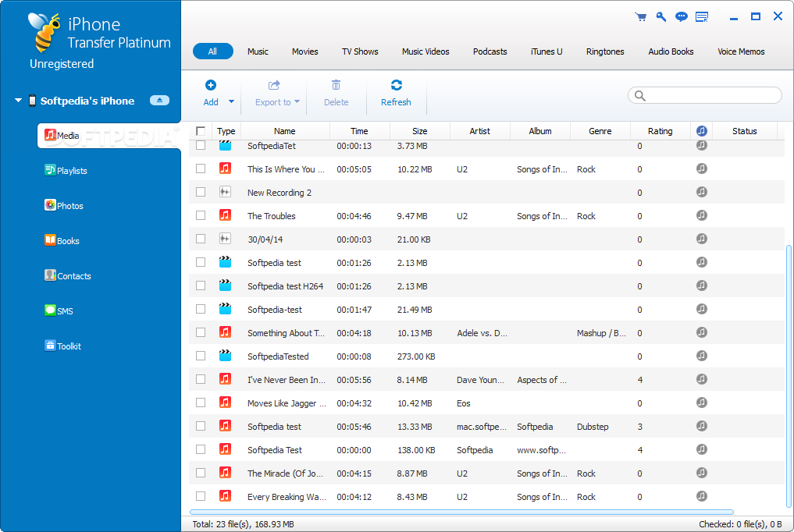Open the feedback chat bubble icon
794x532 pixels.
pyautogui.click(x=682, y=17)
